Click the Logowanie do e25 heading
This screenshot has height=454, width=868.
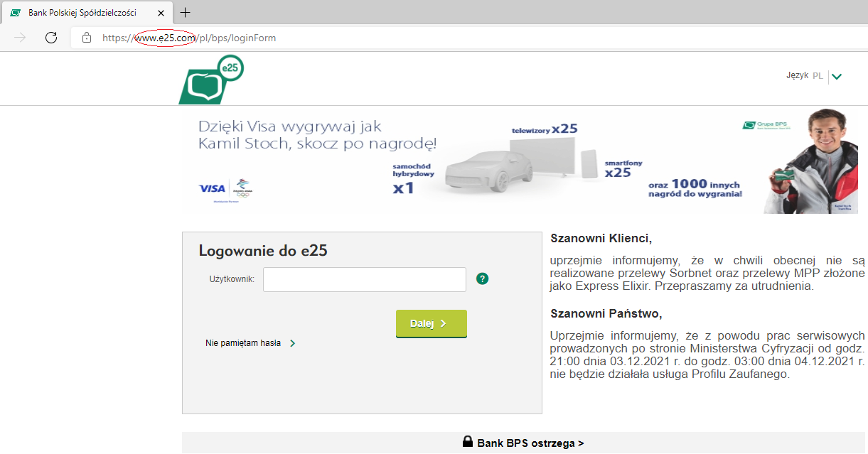pyautogui.click(x=263, y=250)
